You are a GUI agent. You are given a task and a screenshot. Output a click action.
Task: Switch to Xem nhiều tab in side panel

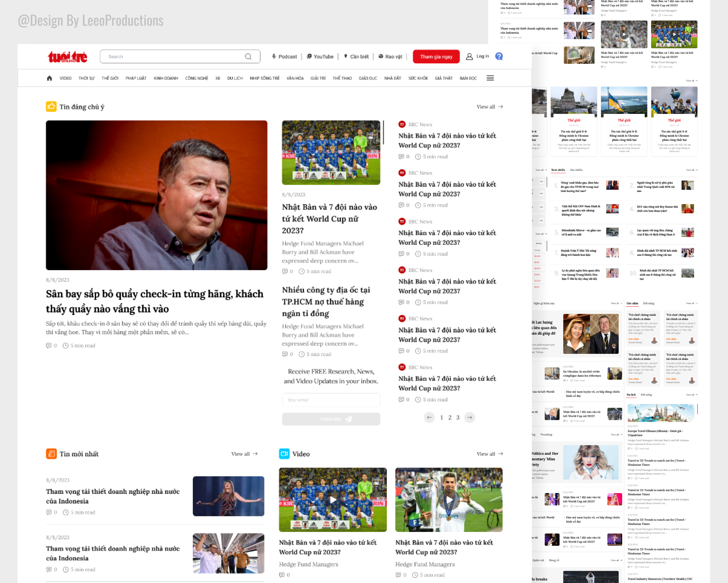[x=558, y=170]
